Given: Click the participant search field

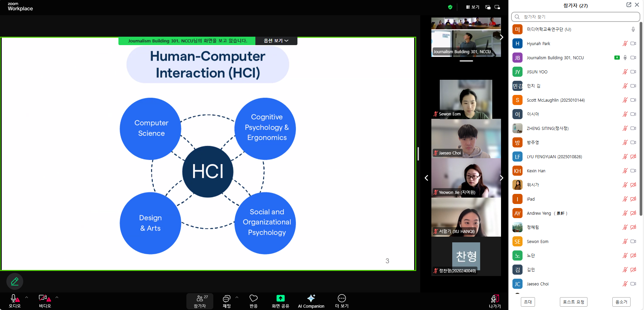Looking at the screenshot, I should click(575, 17).
